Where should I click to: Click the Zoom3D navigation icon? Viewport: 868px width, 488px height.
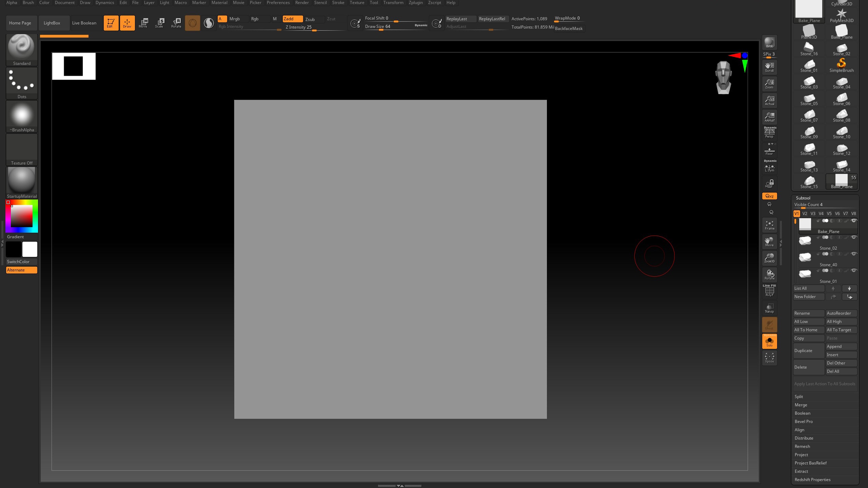(769, 258)
